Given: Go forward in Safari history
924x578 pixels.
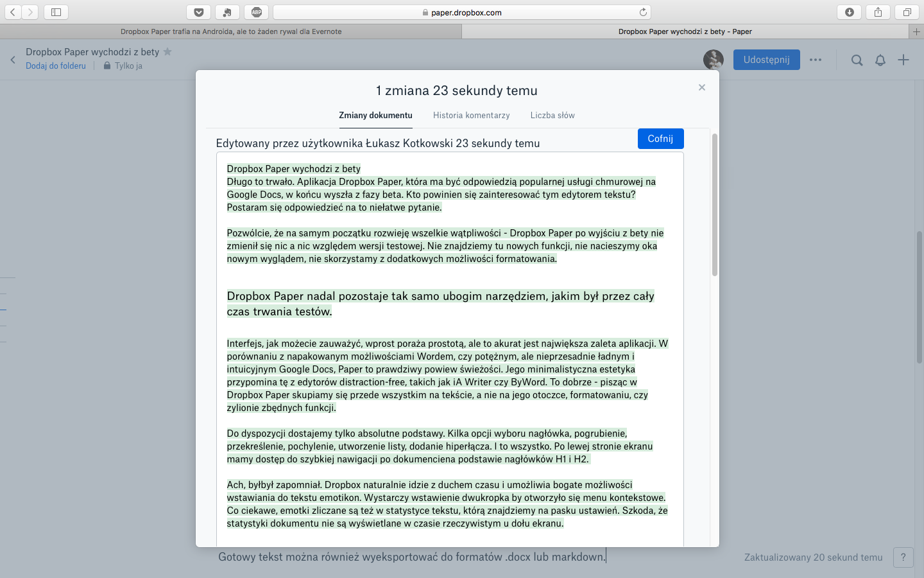Looking at the screenshot, I should (x=30, y=12).
